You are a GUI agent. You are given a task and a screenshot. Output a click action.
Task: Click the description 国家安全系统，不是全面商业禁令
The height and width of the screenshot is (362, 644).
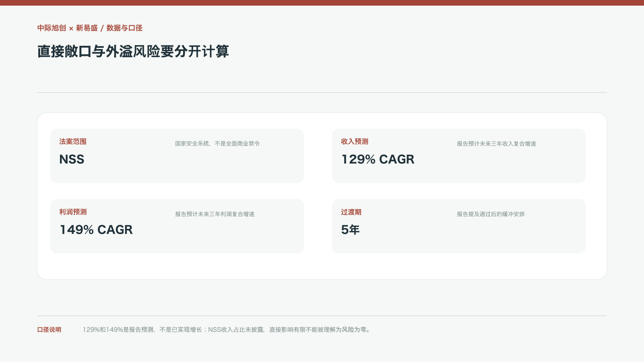217,144
